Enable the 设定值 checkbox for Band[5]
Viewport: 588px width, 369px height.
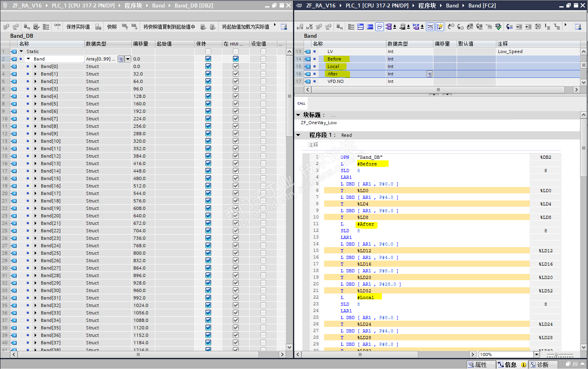tap(263, 104)
